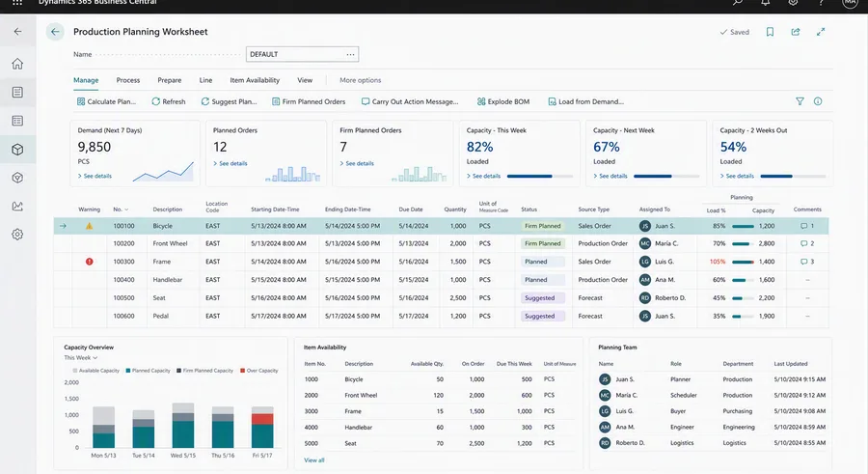Screen dimensions: 868x474
Task: Click the left sidebar back arrow
Action: click(17, 32)
